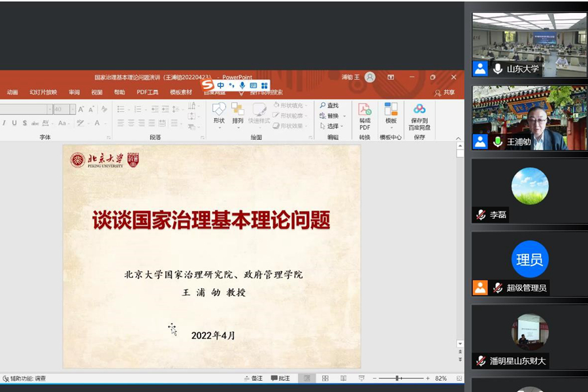
Task: Open the 模板 template center icon
Action: pyautogui.click(x=391, y=112)
